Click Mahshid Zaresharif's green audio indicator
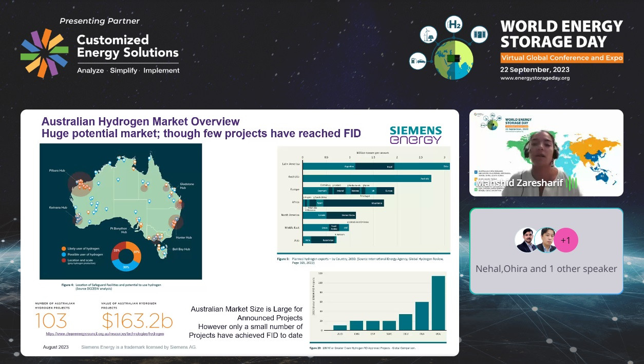The width and height of the screenshot is (644, 364). 571,183
